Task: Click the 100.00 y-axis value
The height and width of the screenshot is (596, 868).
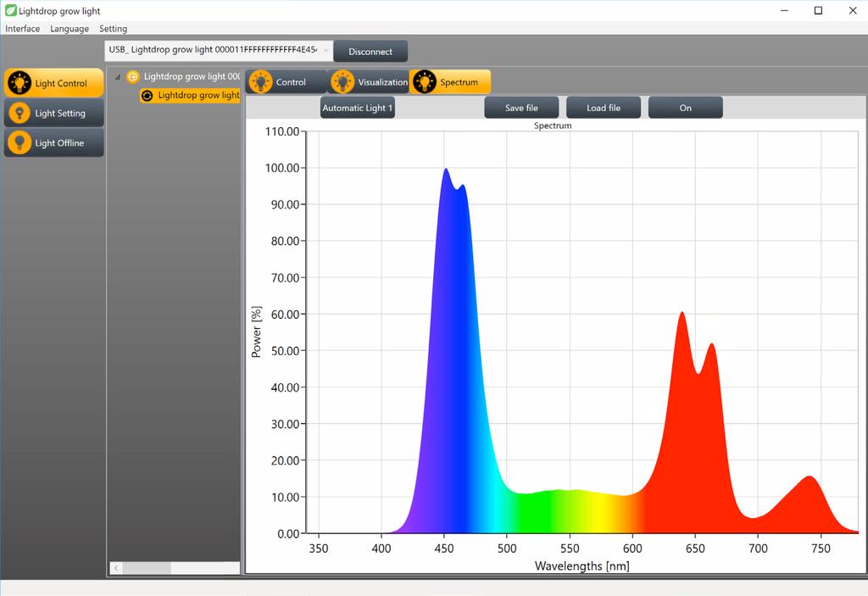Action: (282, 168)
